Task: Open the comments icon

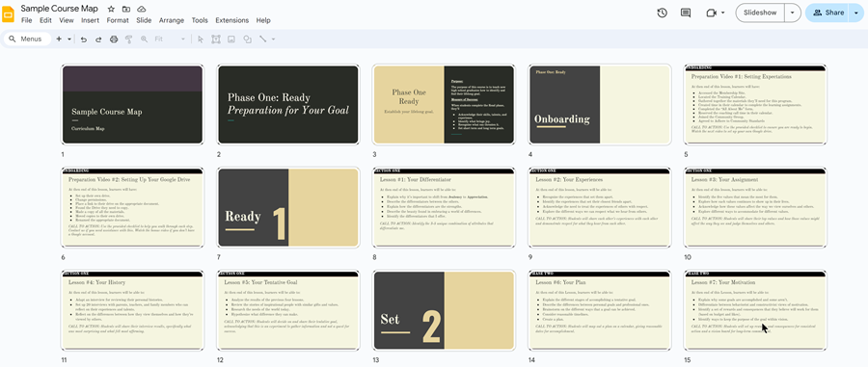Action: click(686, 13)
